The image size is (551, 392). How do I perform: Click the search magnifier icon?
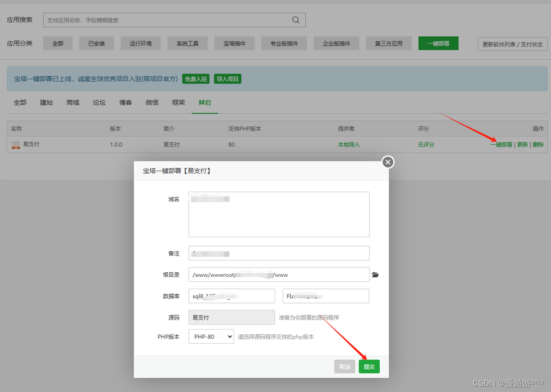[296, 20]
